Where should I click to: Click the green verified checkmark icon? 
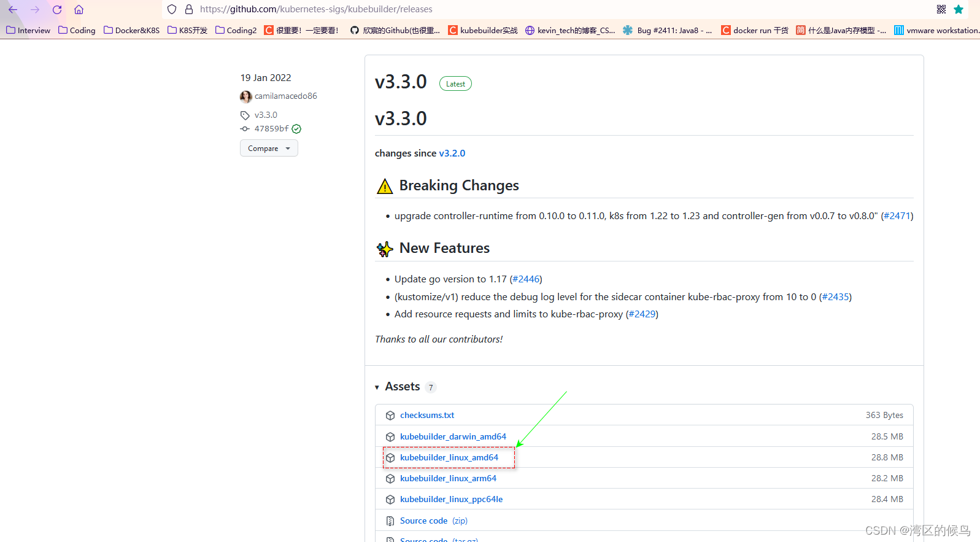pyautogui.click(x=296, y=129)
